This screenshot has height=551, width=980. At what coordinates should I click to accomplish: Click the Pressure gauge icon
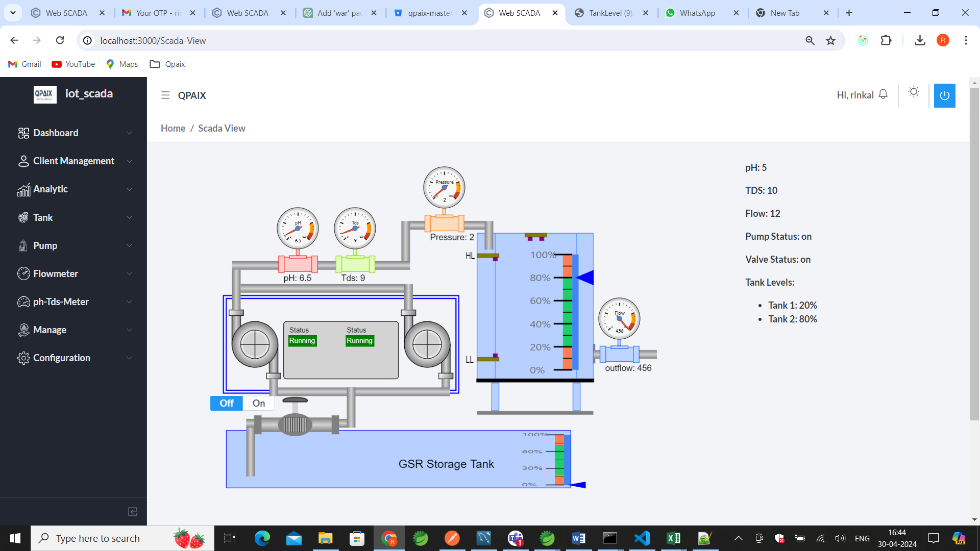[x=444, y=188]
